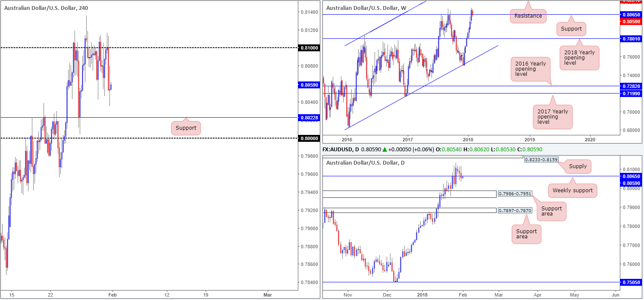Click the 22 date label on the 240 chart
This screenshot has width=644, height=300.
pyautogui.click(x=50, y=295)
